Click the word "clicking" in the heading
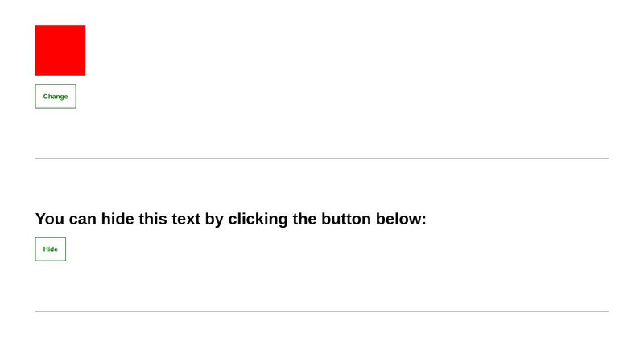This screenshot has height=362, width=644. pos(258,219)
